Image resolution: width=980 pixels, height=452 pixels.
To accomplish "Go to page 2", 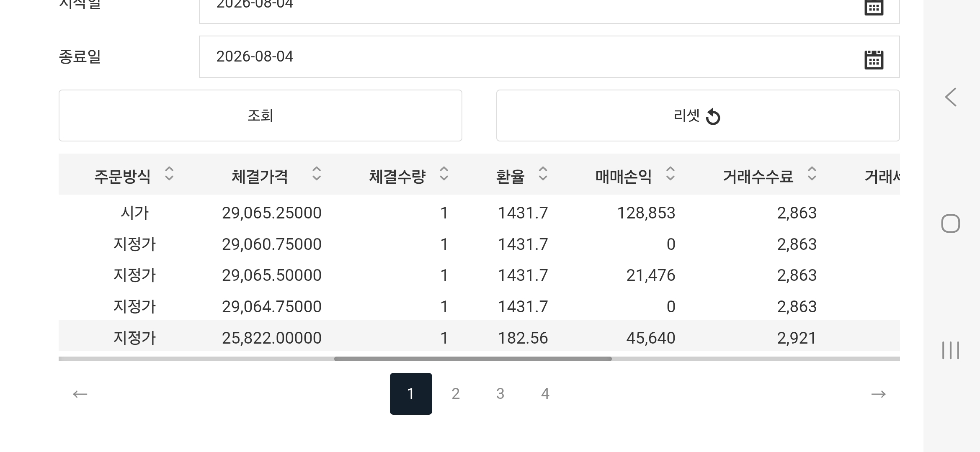I will click(x=456, y=394).
